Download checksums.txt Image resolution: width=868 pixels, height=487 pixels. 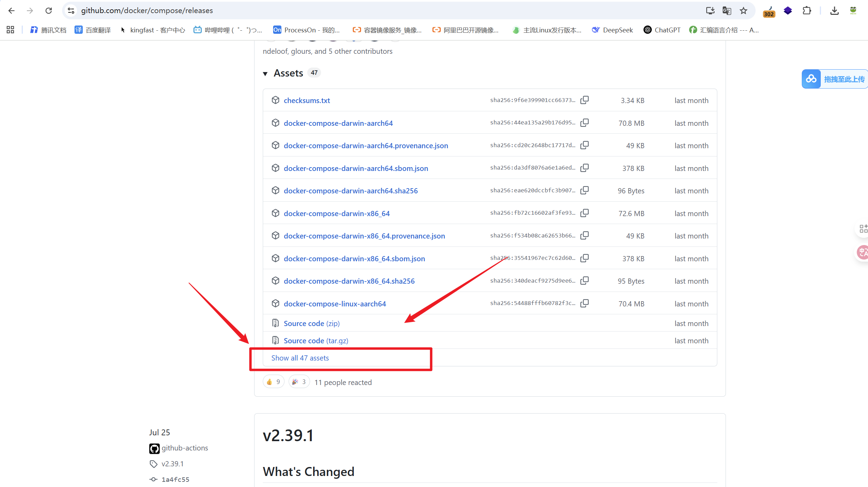pyautogui.click(x=307, y=101)
